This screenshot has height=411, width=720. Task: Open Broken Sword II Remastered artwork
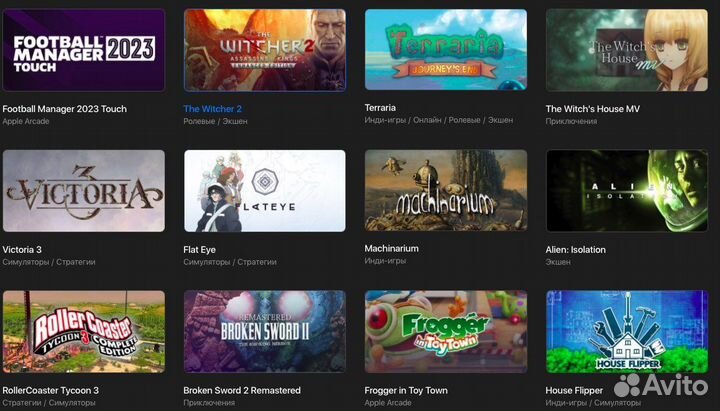265,331
